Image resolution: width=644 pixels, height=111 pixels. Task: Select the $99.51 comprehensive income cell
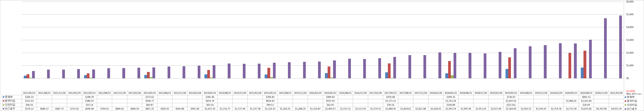270,105
